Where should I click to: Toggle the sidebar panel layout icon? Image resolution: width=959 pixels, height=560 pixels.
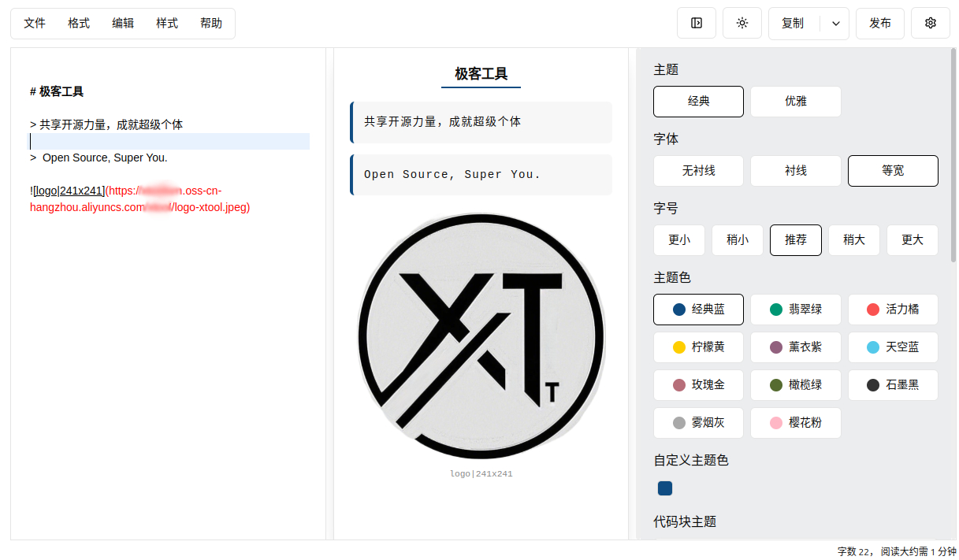pyautogui.click(x=697, y=24)
